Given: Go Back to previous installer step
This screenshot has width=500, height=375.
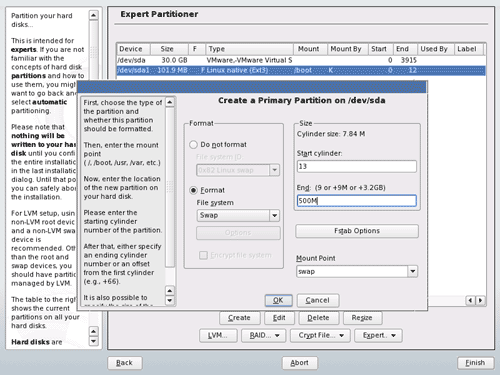Looking at the screenshot, I should click(125, 363).
